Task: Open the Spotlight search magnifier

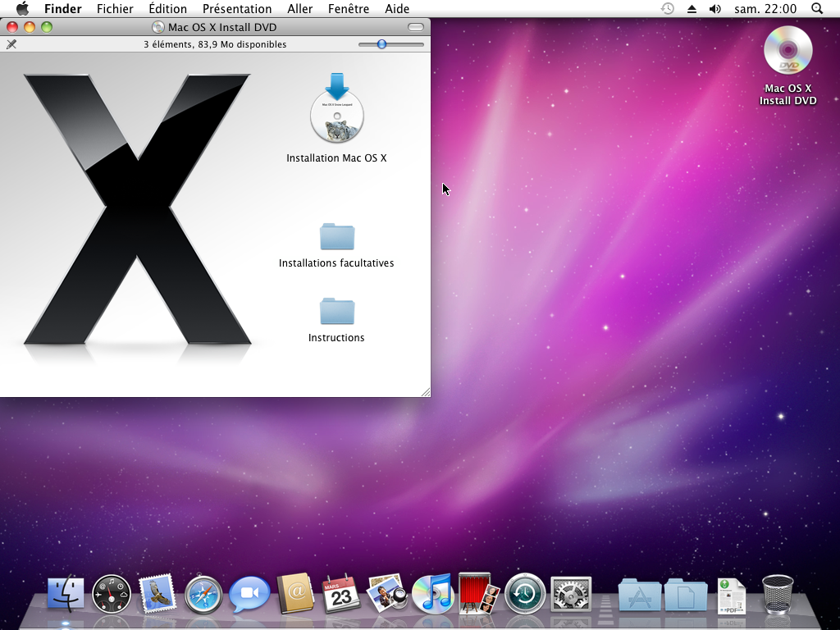Action: point(816,9)
